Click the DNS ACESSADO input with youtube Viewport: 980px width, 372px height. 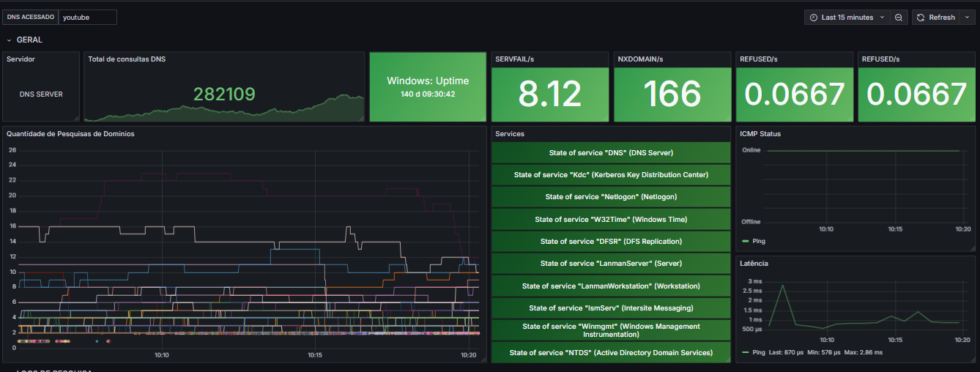[x=87, y=17]
